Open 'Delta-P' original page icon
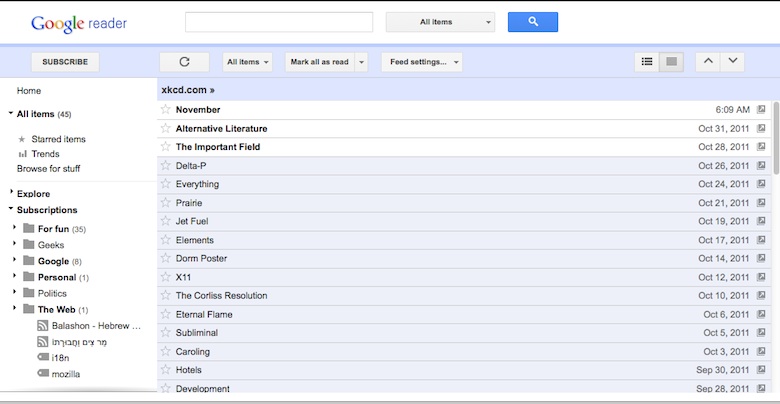 [x=761, y=166]
